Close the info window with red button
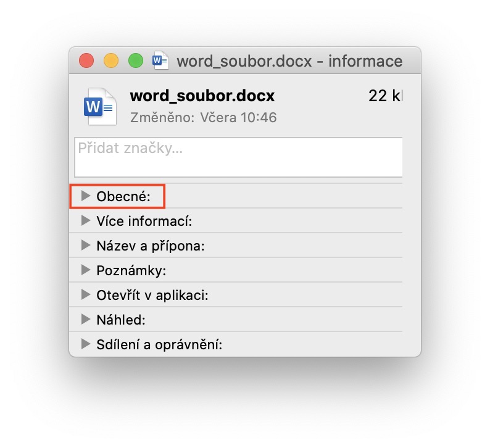This screenshot has height=448, width=490. (x=86, y=60)
